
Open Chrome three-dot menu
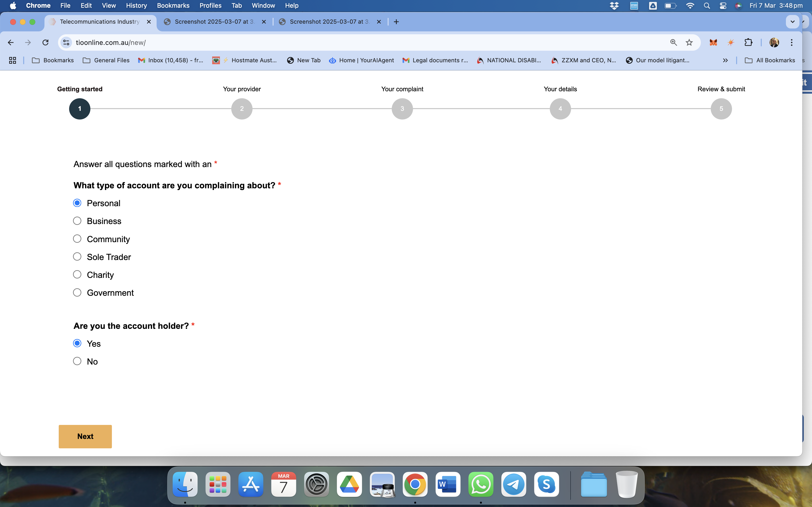[x=791, y=42]
